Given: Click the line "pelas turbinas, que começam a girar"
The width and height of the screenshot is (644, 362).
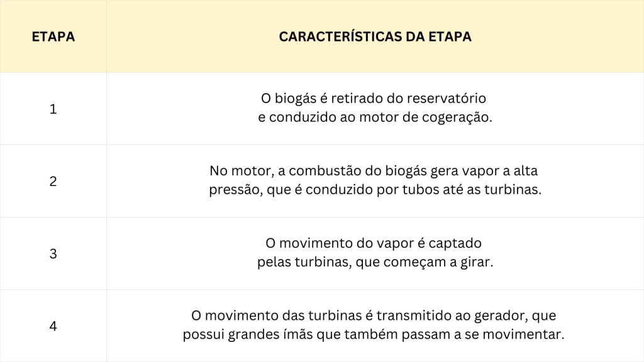Looking at the screenshot, I should point(374,262).
